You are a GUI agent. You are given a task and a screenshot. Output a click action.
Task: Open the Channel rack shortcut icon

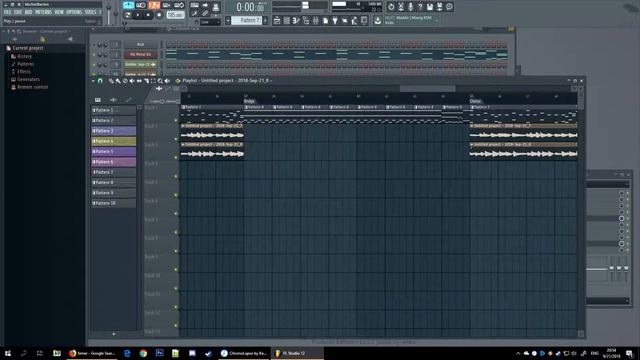coord(287,20)
